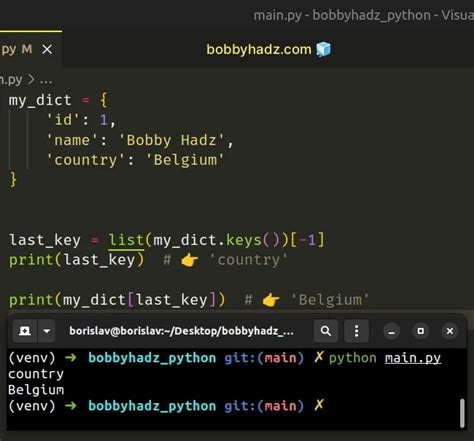474x441 pixels.
Task: Click the [-1] index in last_key line
Action: click(x=307, y=240)
